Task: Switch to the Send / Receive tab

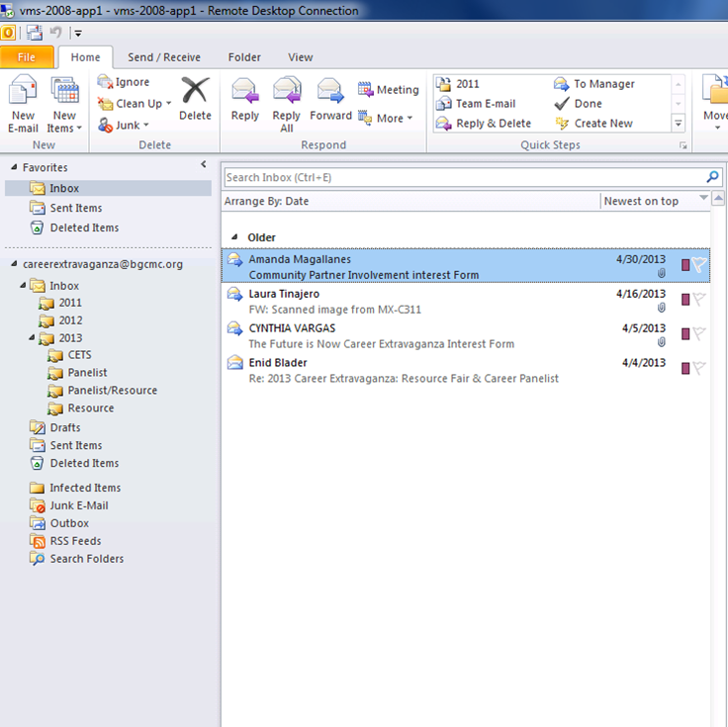Action: [164, 57]
